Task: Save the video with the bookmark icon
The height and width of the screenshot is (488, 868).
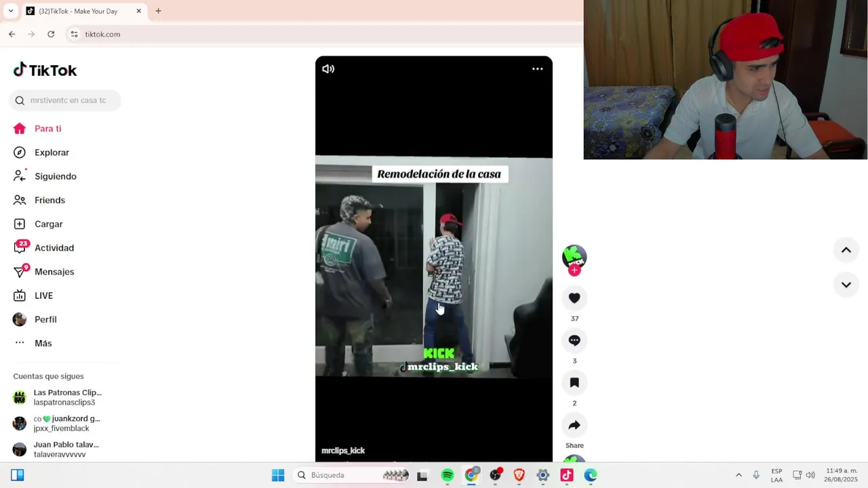Action: (574, 383)
